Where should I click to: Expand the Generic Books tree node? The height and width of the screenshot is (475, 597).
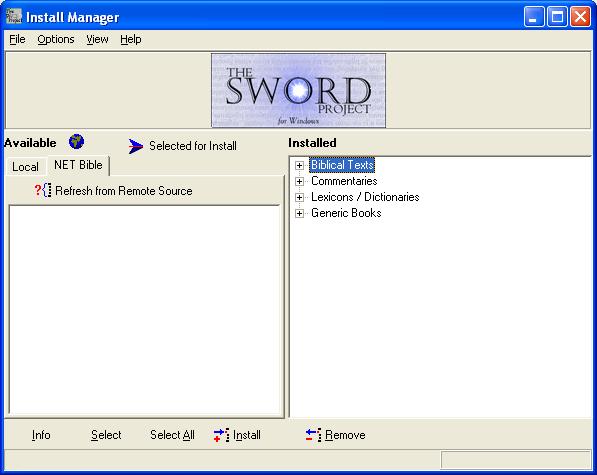coord(300,213)
